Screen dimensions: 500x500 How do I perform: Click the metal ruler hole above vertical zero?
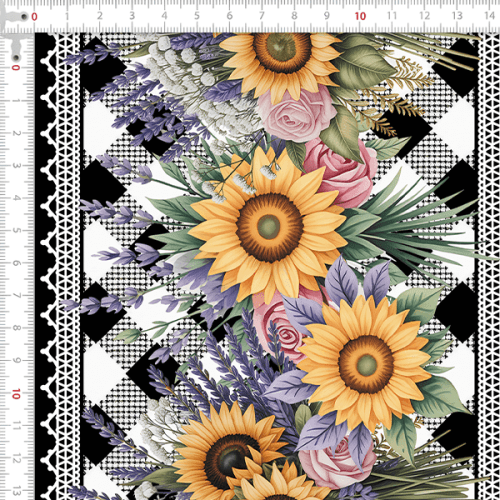(16, 57)
